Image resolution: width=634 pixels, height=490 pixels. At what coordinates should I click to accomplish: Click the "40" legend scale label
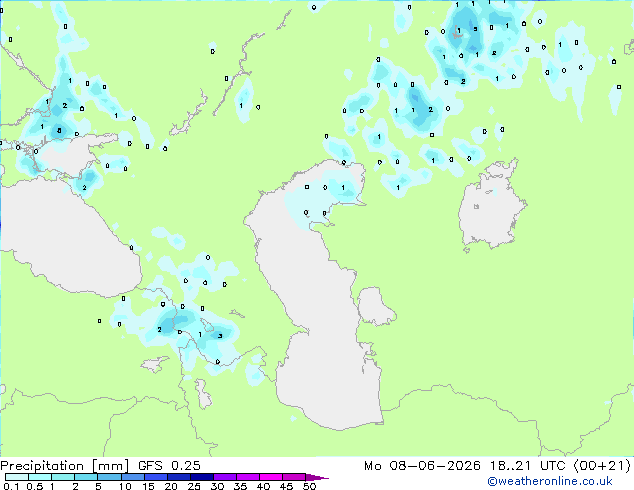click(263, 486)
